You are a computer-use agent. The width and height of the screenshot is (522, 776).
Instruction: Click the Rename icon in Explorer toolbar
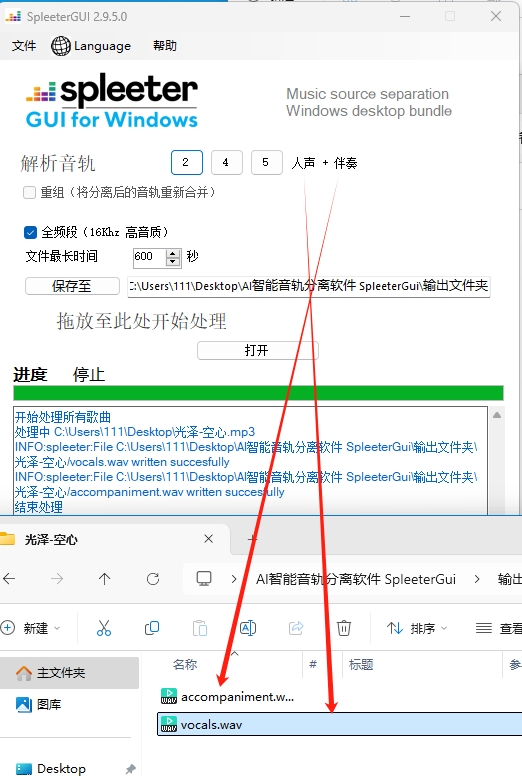click(248, 628)
